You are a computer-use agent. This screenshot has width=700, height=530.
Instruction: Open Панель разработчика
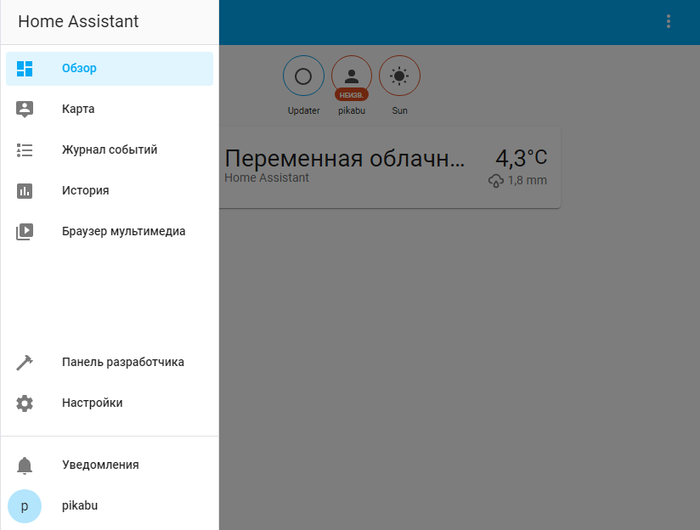(109, 362)
